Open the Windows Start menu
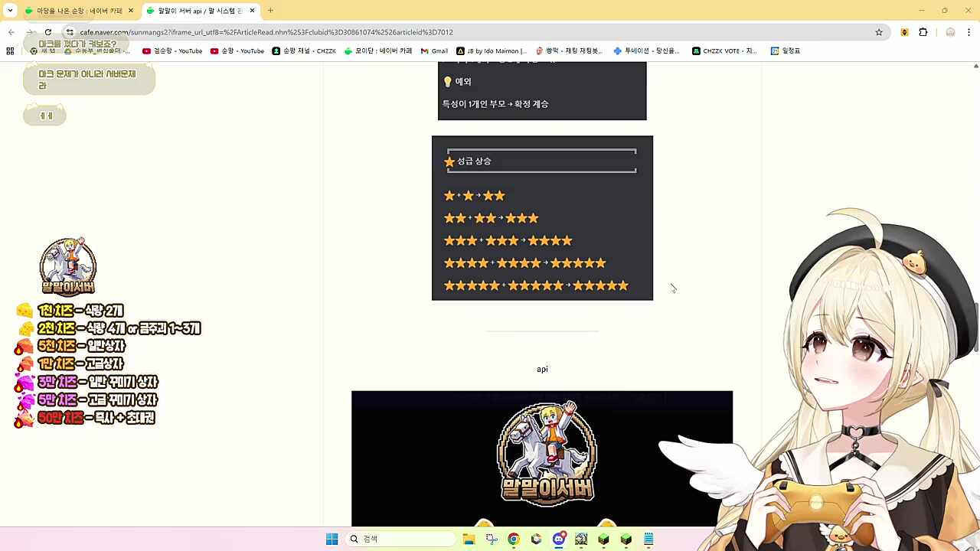Viewport: 980px width, 551px height. coord(332,540)
